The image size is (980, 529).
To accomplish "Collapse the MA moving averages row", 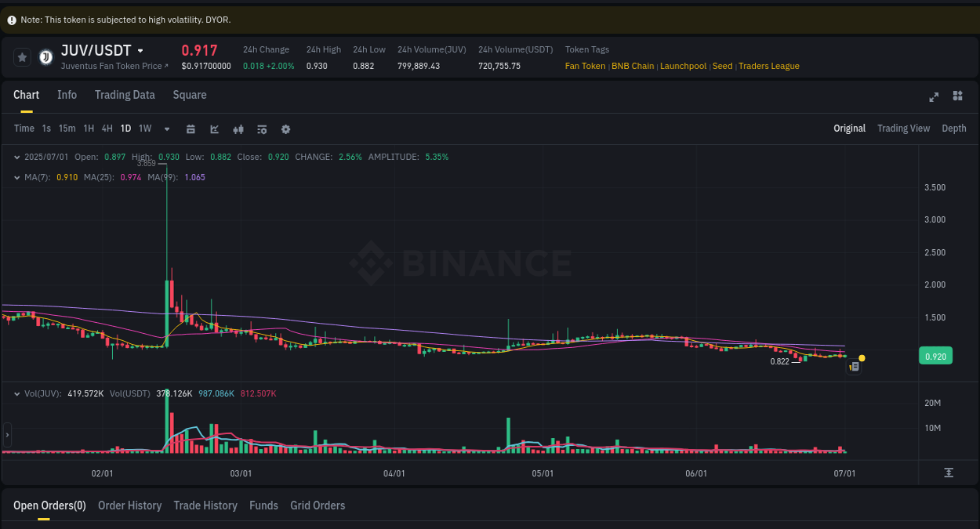I will click(16, 177).
